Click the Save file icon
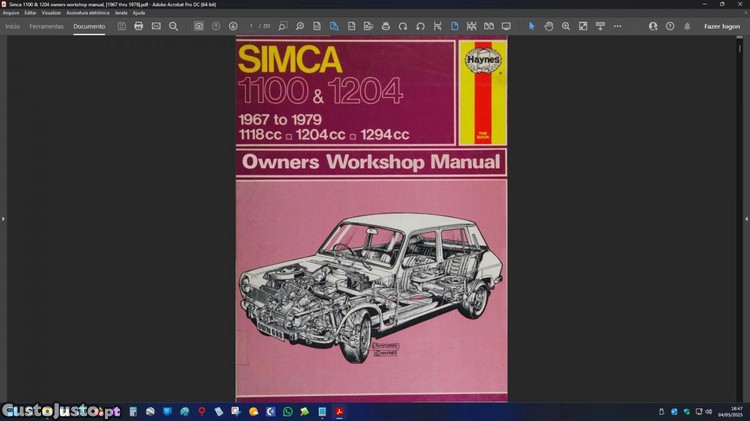The image size is (750, 421). pos(122,26)
